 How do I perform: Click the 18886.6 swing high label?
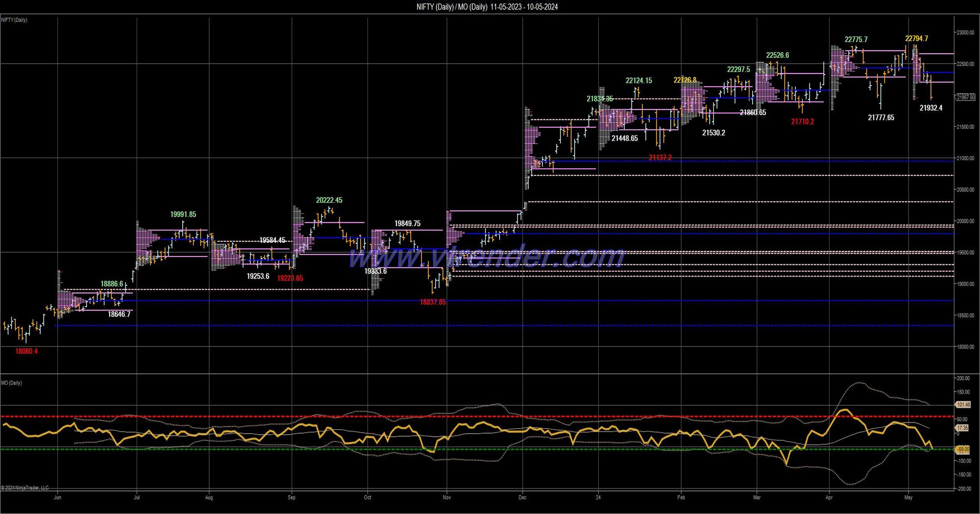[x=112, y=283]
